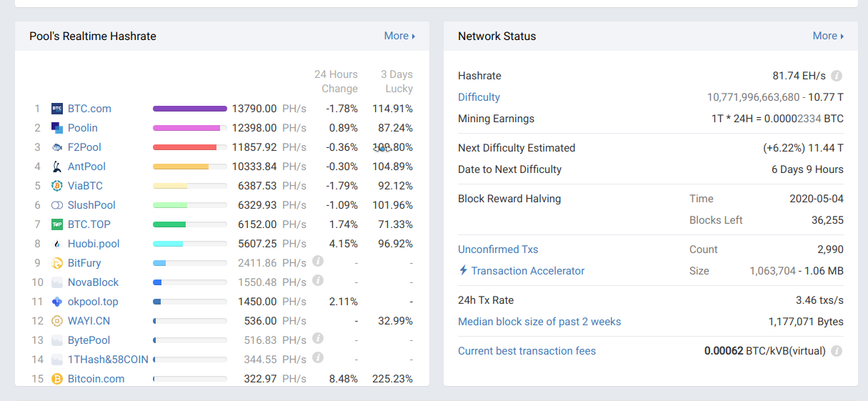The image size is (868, 401).
Task: Click the info icon beside 1THash&58COIN hashrate
Action: pyautogui.click(x=318, y=357)
